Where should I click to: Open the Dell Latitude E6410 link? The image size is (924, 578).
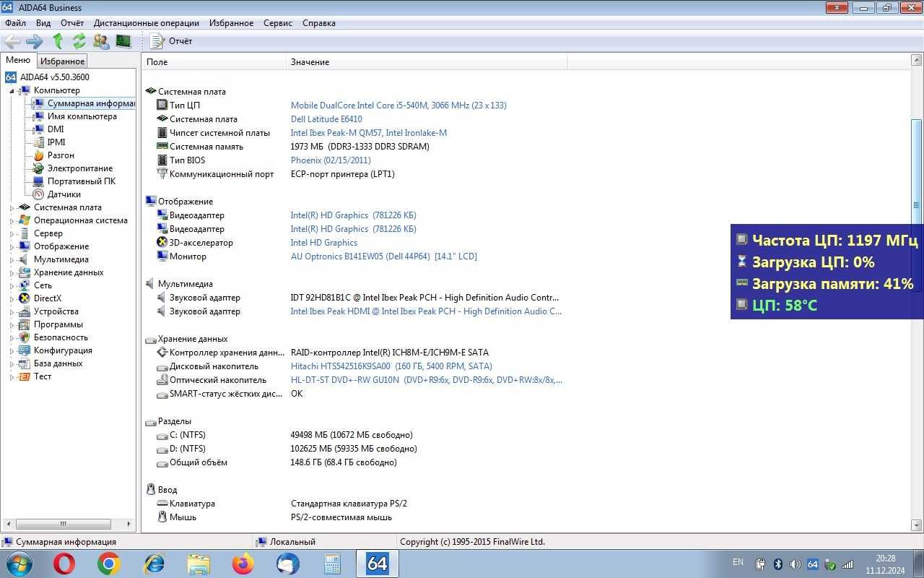[326, 119]
